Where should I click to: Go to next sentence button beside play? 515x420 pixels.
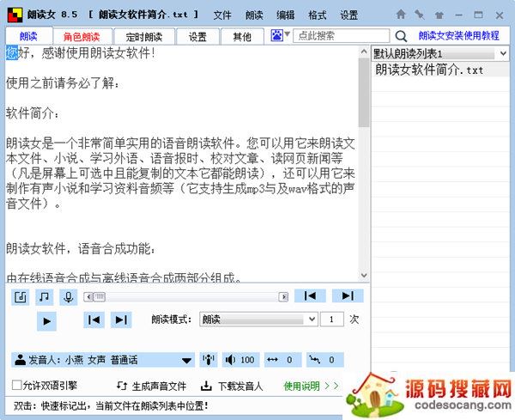tap(121, 320)
